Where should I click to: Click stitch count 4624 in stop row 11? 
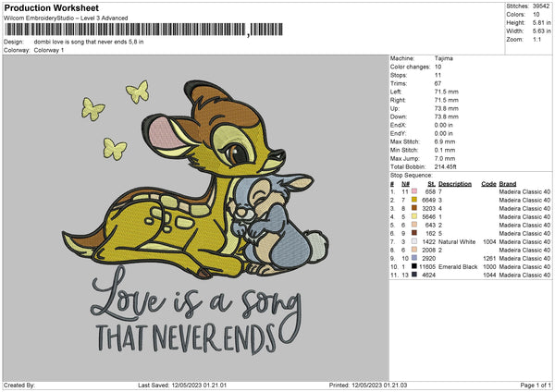pos(428,275)
